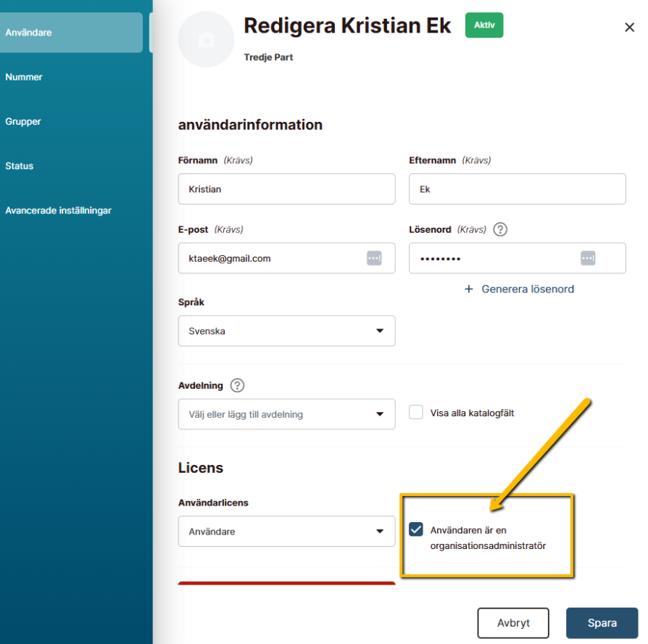Click the Avdelning help question mark icon
The image size is (648, 644).
237,385
